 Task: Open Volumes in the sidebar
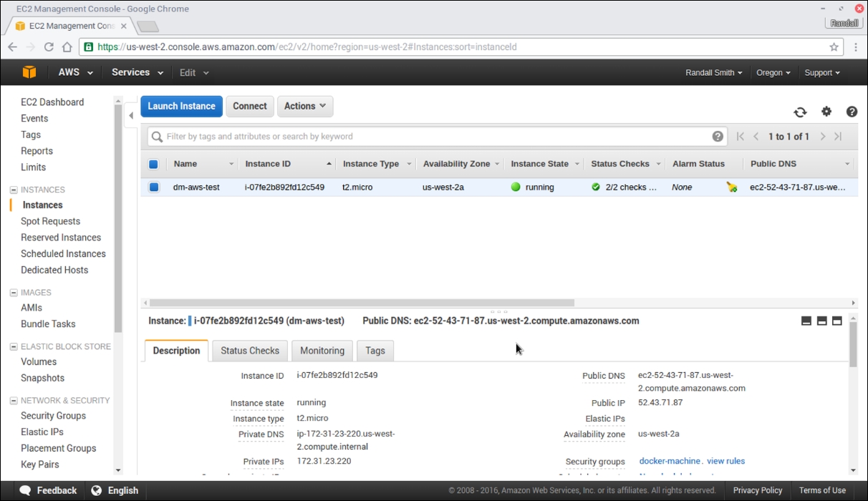tap(39, 362)
